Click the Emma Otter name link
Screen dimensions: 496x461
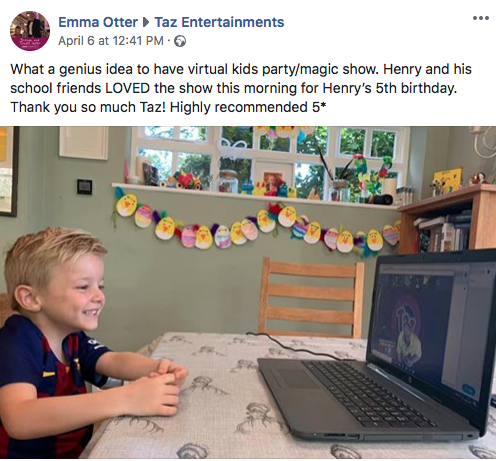click(98, 22)
